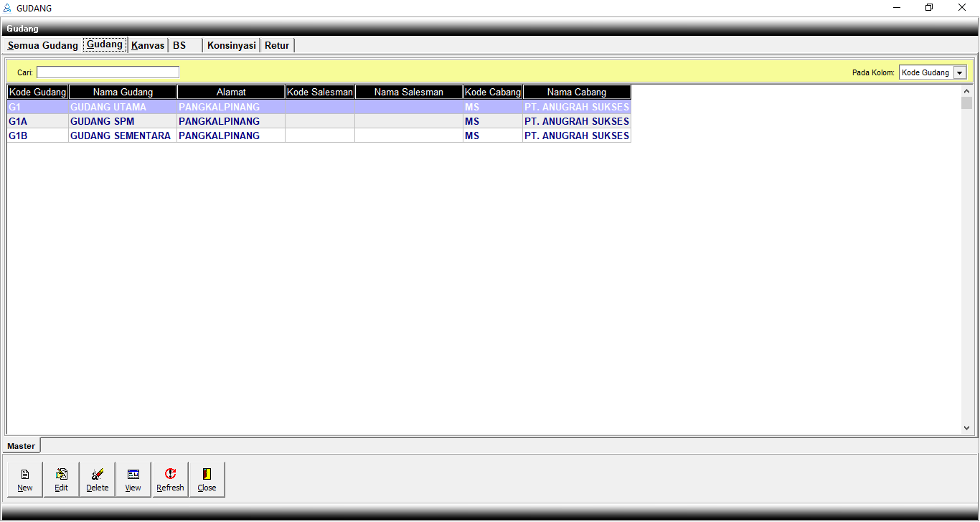Click the scrollbar down arrow

pos(966,427)
